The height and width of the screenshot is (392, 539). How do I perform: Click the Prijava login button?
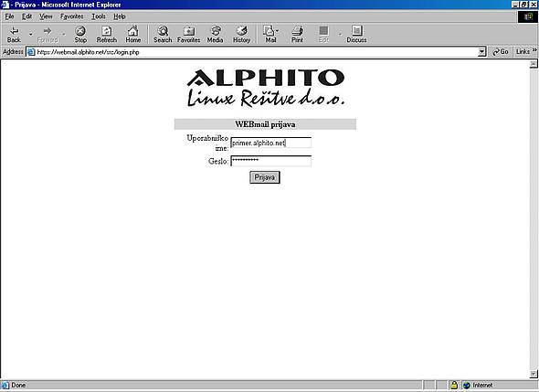tap(265, 177)
